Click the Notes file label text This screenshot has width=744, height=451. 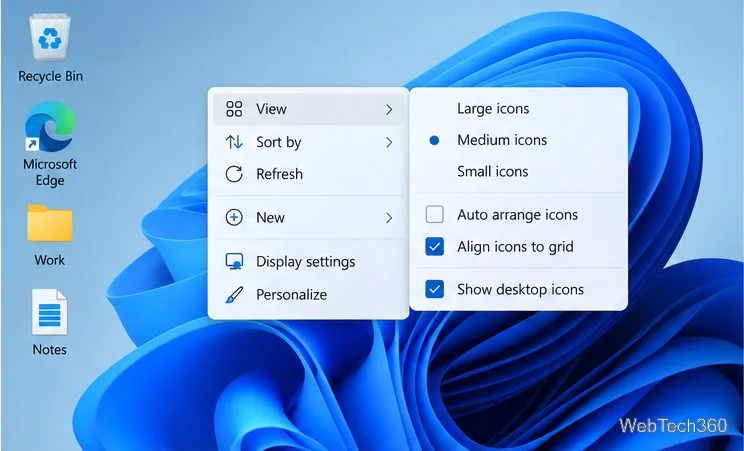coord(49,349)
